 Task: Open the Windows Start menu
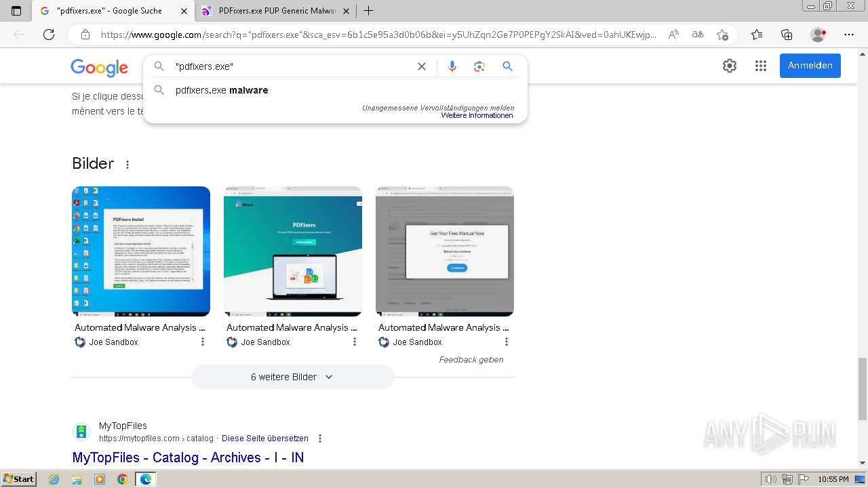[x=18, y=479]
